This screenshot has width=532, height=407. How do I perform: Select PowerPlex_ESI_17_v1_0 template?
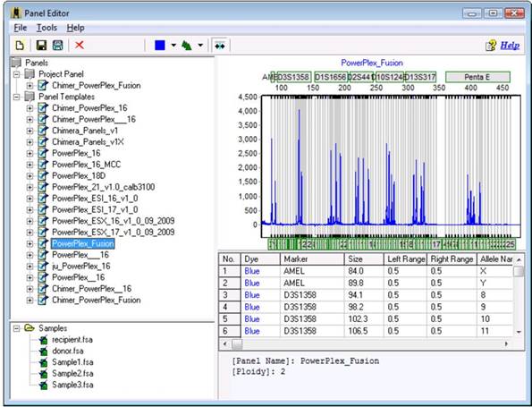[x=95, y=210]
